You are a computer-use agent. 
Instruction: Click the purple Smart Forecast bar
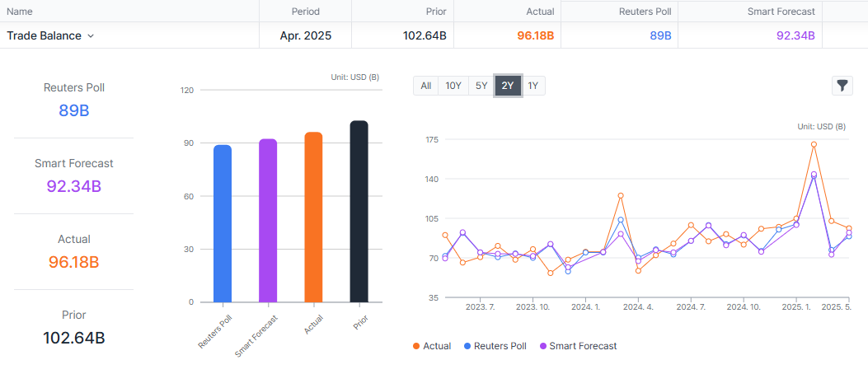click(268, 221)
